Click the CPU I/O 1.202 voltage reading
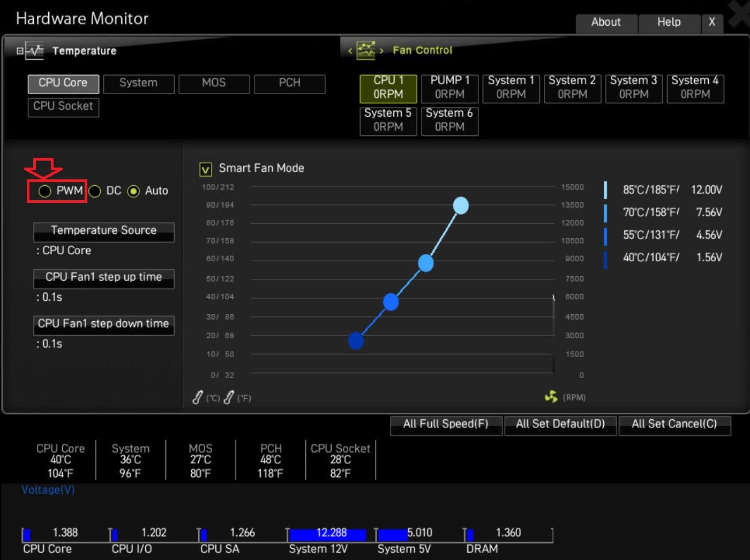The image size is (750, 560). (154, 533)
